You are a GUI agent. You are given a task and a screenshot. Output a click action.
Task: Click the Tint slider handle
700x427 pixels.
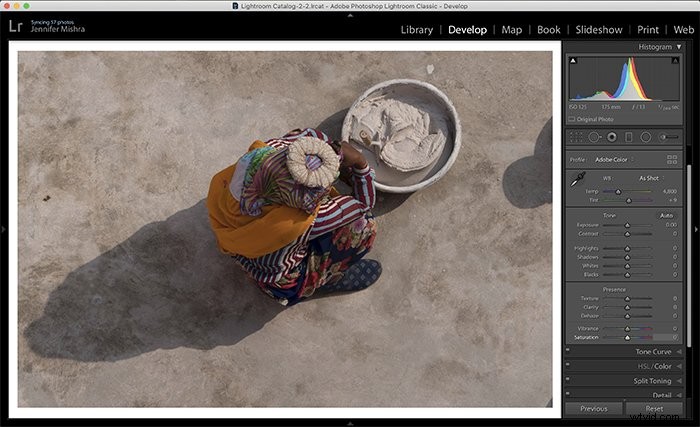pyautogui.click(x=629, y=201)
